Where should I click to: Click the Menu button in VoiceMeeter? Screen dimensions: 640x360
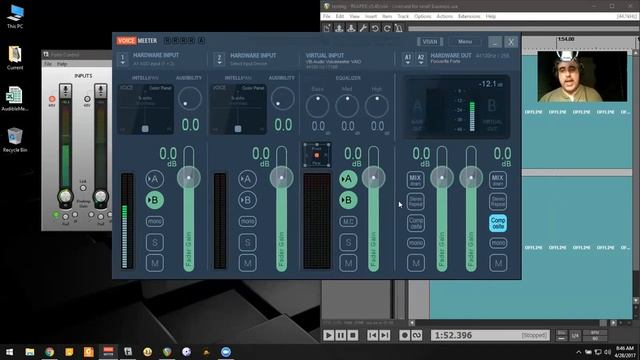point(464,42)
